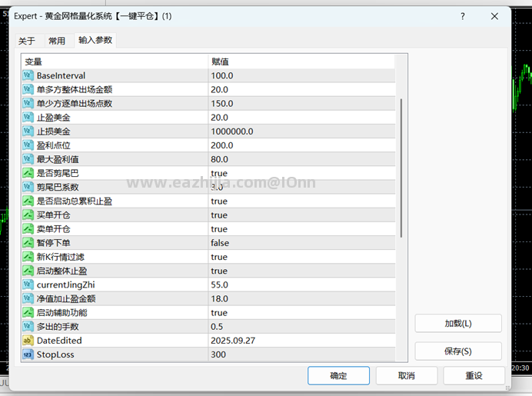Click the bool icon for 启动辅助功能
Viewport: 532px width, 396px height.
point(28,312)
